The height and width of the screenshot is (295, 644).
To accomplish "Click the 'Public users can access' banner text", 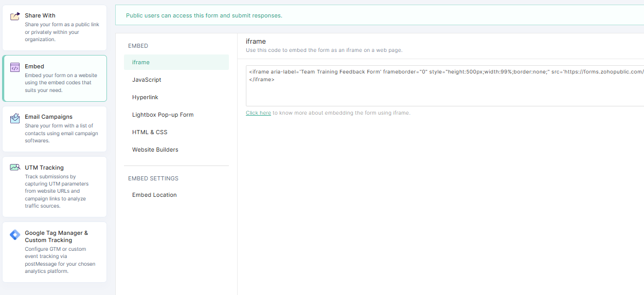I will point(204,15).
